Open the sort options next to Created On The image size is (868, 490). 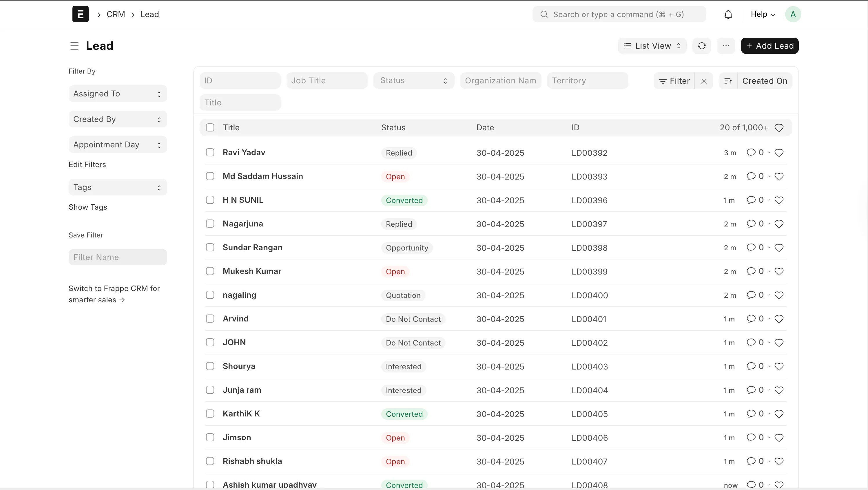[x=728, y=81]
